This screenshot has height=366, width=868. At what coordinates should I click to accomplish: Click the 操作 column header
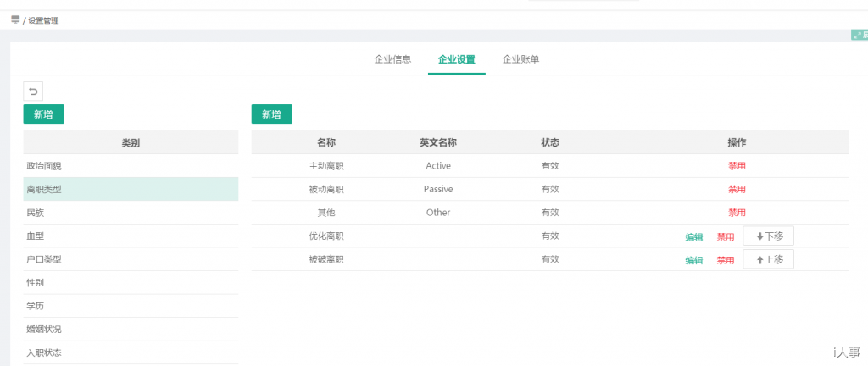tap(737, 142)
